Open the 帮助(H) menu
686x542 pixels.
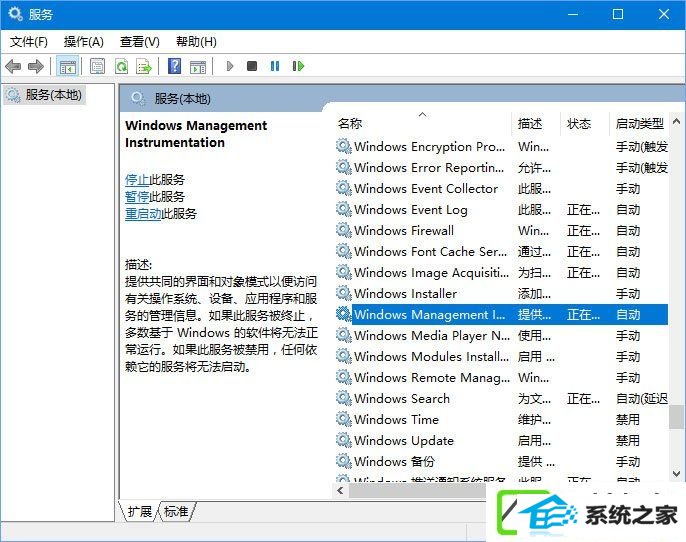pyautogui.click(x=196, y=42)
